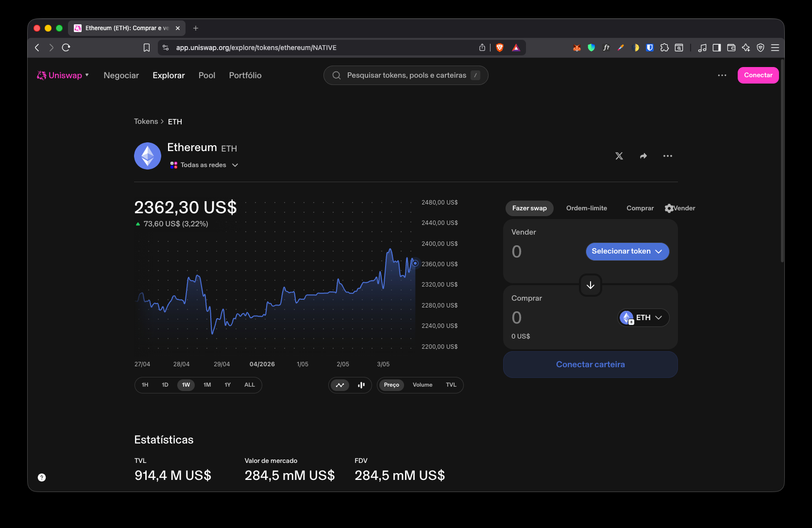The width and height of the screenshot is (812, 528).
Task: Expand Todas as redes network dropdown
Action: pyautogui.click(x=204, y=165)
